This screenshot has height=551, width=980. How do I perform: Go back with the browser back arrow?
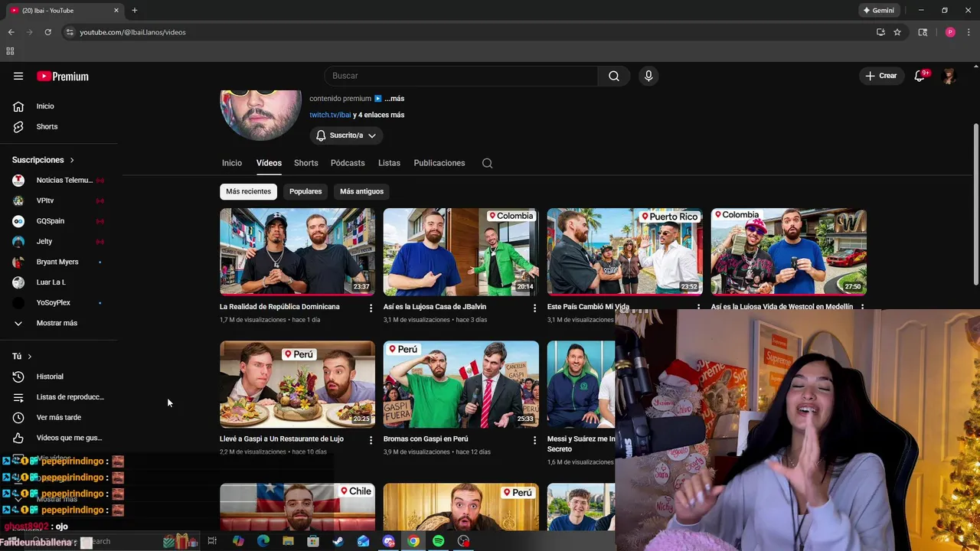pos(11,32)
